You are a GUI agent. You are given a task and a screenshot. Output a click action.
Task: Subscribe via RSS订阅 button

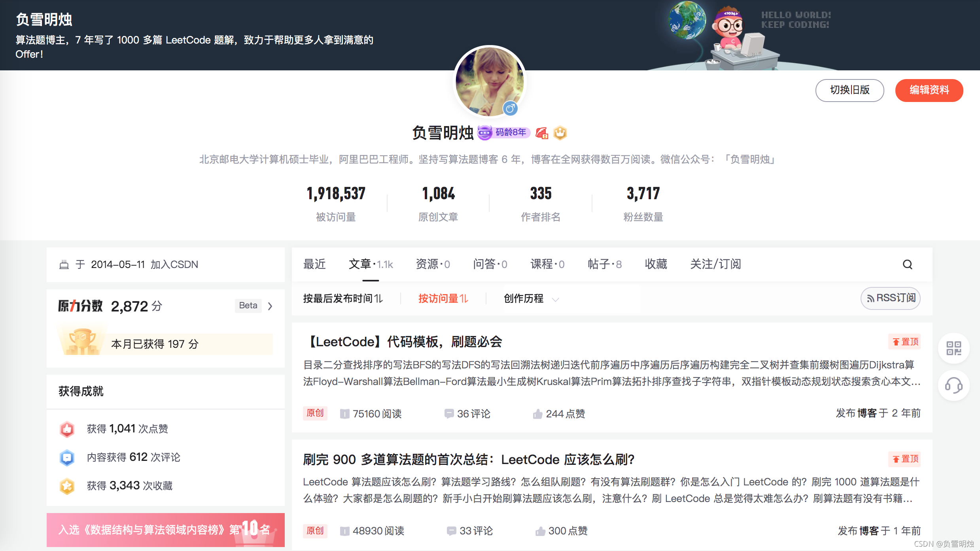pos(890,298)
